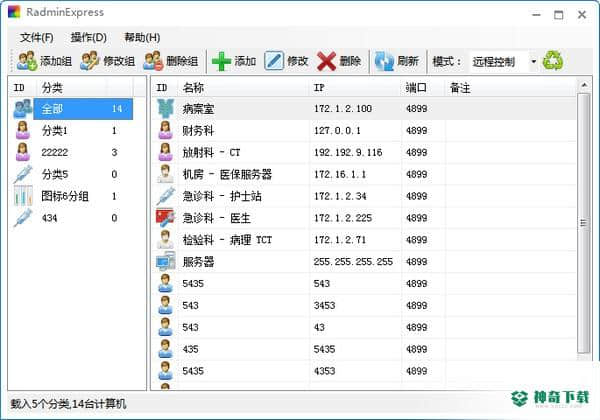
Task: Click the 端口 column header
Action: click(423, 88)
